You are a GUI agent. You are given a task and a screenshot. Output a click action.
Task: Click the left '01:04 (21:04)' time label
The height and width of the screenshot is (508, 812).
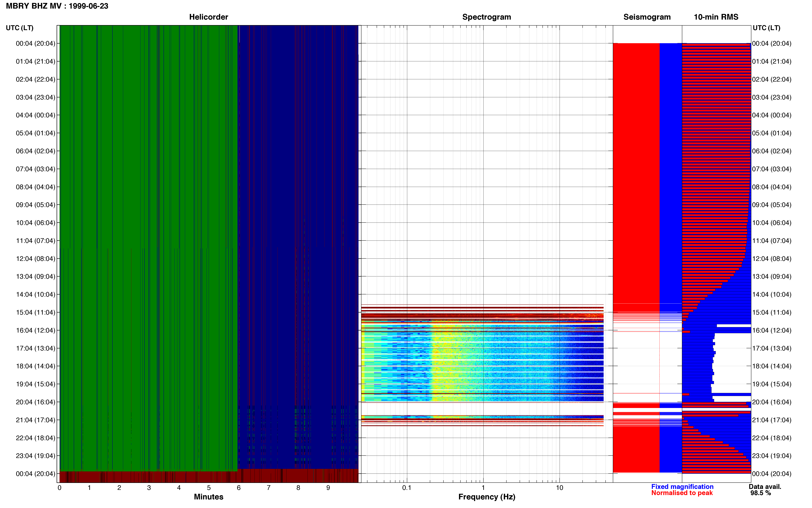click(36, 61)
